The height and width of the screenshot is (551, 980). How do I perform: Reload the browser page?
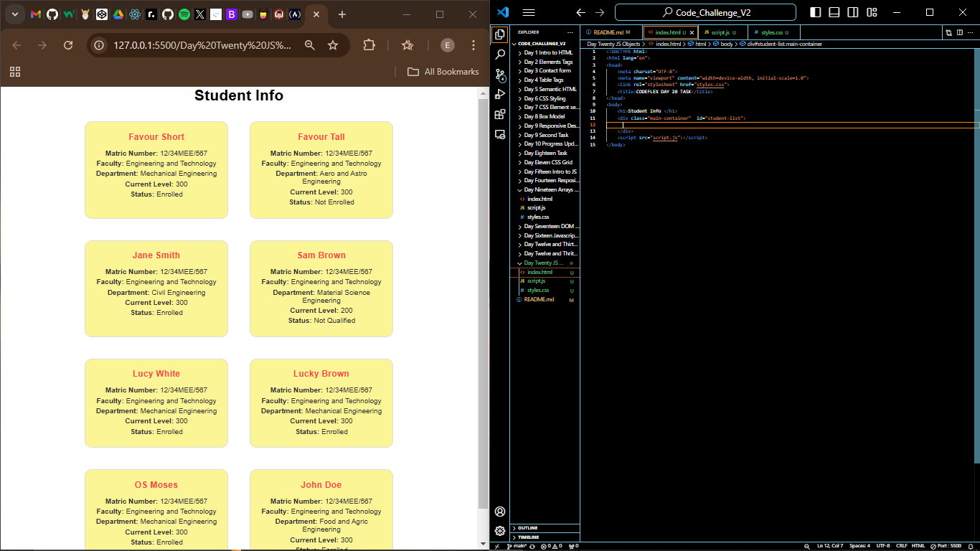[68, 45]
